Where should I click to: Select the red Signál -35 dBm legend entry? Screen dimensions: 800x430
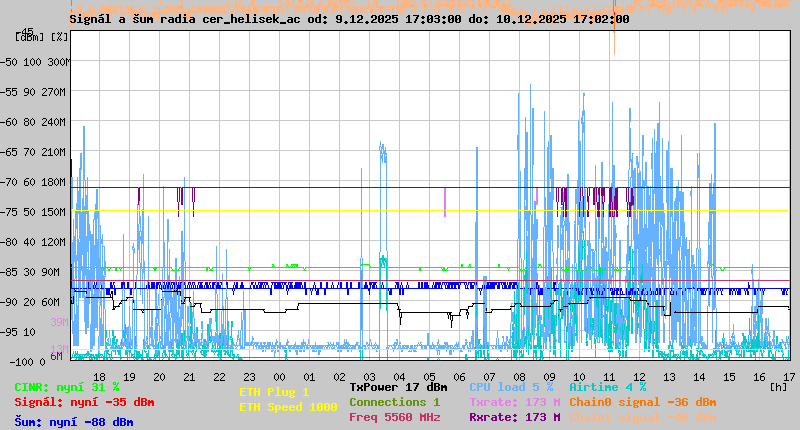tap(84, 402)
